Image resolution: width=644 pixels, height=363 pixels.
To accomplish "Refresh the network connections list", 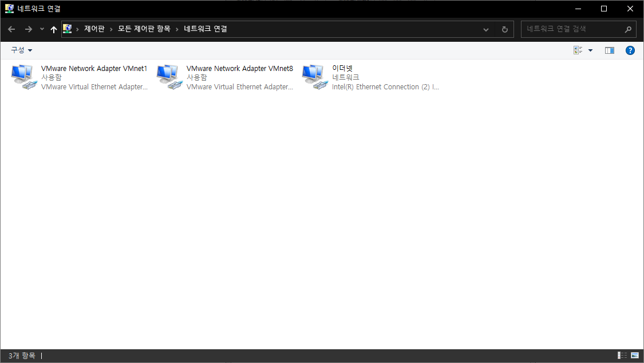I will [505, 29].
